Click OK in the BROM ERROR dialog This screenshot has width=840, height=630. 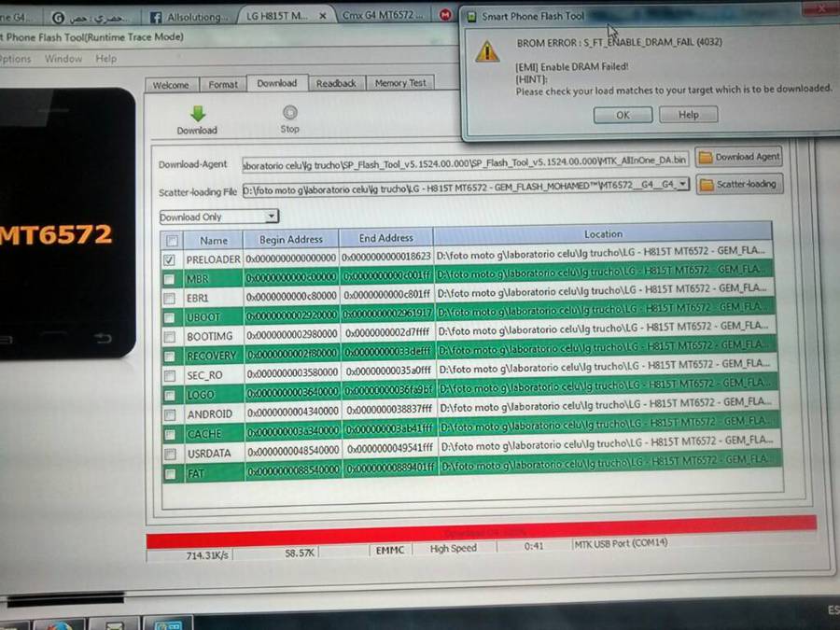coord(623,115)
